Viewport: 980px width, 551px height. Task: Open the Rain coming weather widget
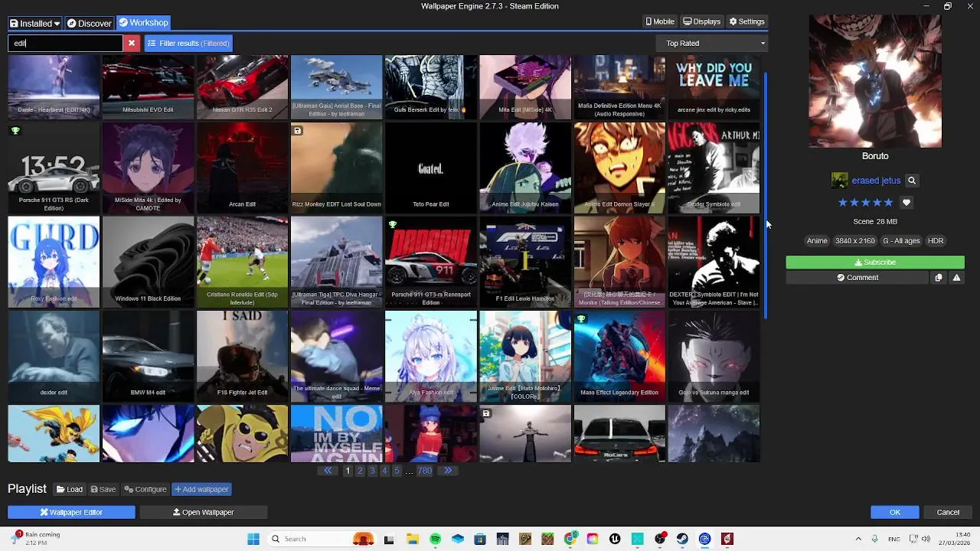tap(37, 539)
